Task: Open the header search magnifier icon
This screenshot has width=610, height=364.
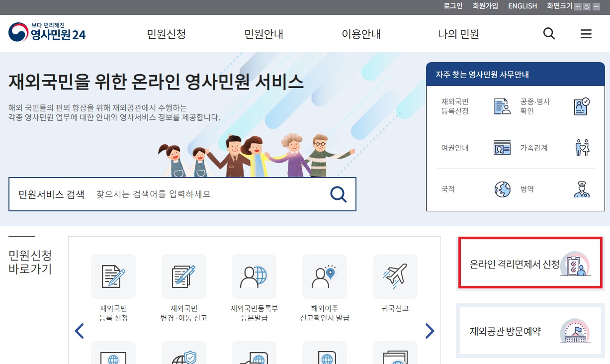Action: [549, 34]
